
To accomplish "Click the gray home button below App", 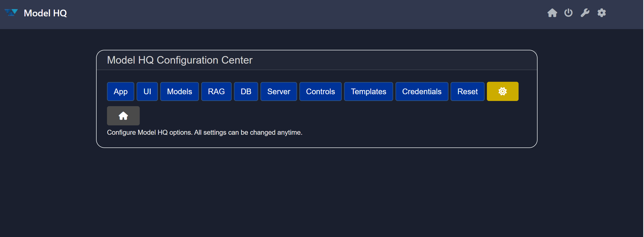I will 123,116.
